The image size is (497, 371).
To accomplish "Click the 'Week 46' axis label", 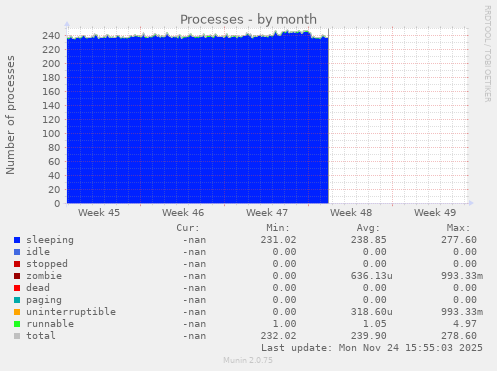I will 183,213.
